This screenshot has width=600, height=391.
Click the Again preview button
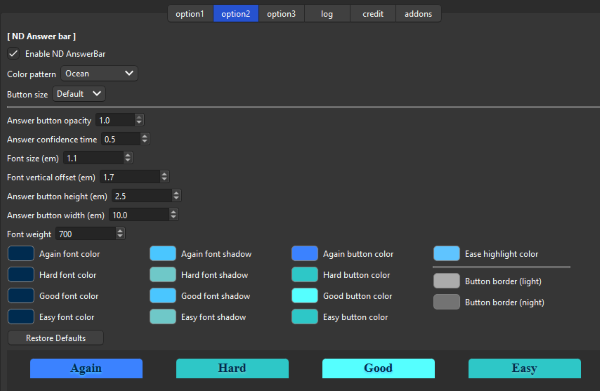tap(86, 368)
